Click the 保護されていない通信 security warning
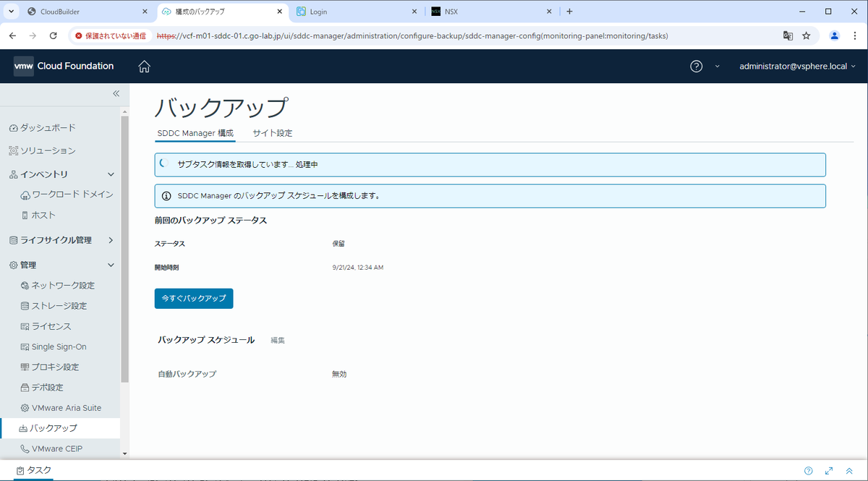The width and height of the screenshot is (868, 481). click(x=111, y=35)
